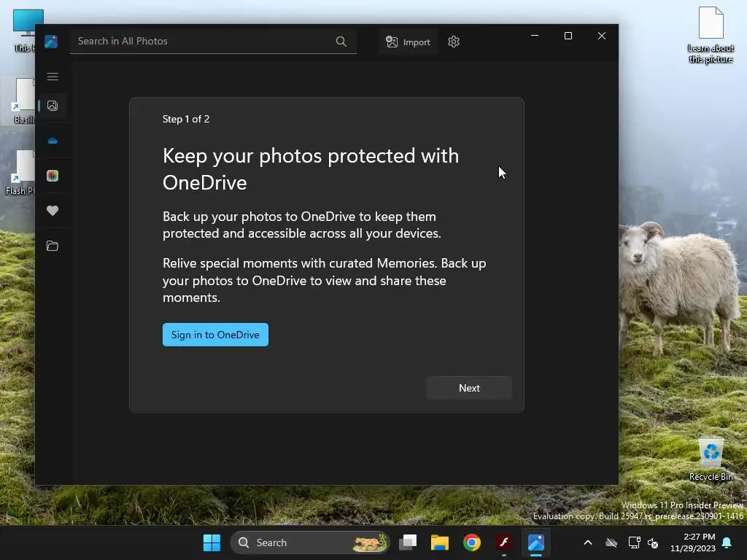Open the Windows Start menu
This screenshot has height=560, width=747.
click(212, 542)
